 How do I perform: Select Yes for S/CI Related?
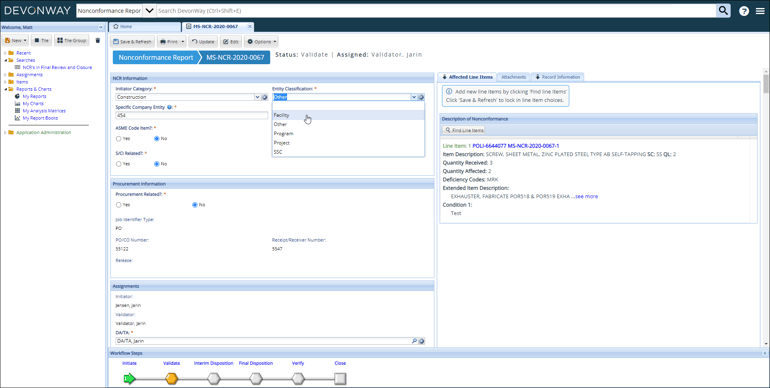point(118,164)
